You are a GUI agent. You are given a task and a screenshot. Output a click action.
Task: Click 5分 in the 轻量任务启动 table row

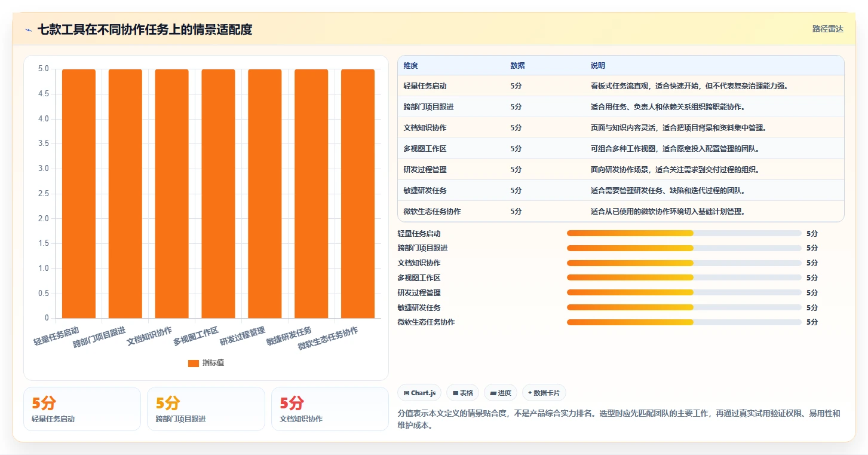(x=516, y=86)
